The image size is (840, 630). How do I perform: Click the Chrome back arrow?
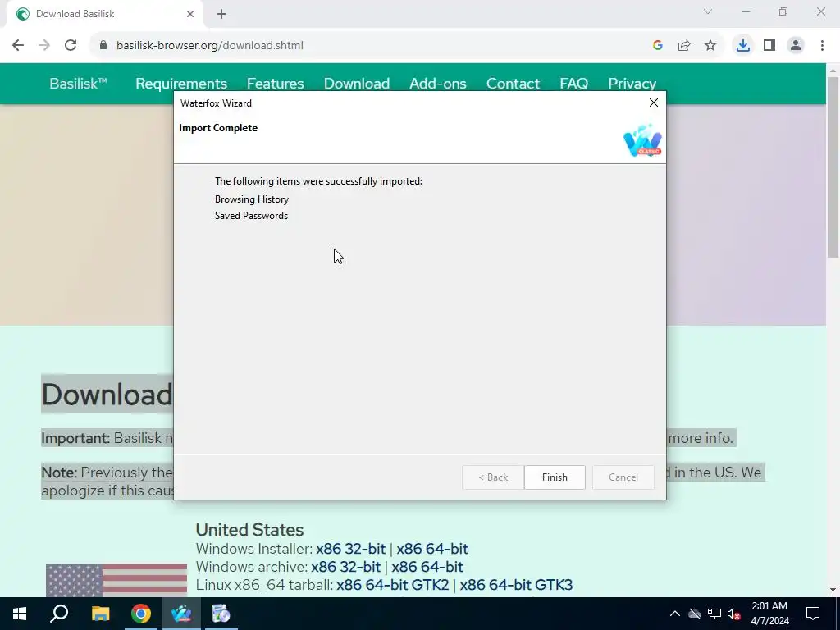18,45
